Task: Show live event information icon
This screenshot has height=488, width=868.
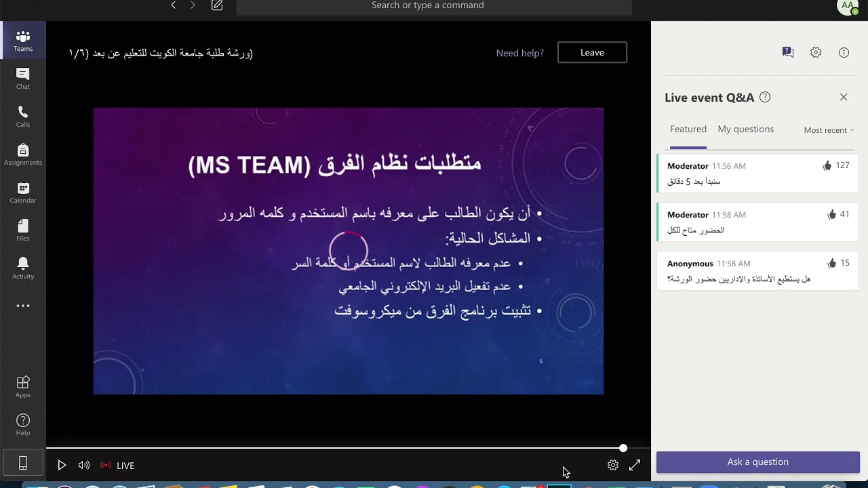Action: click(x=844, y=52)
